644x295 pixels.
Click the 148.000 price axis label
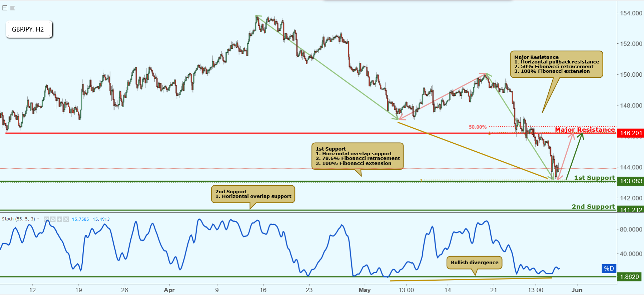coord(631,105)
